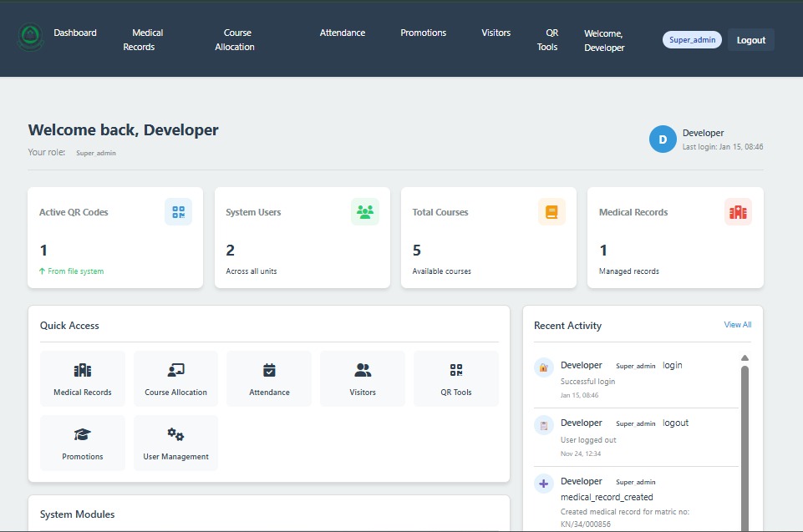
Task: Click the Logout button
Action: click(x=750, y=40)
